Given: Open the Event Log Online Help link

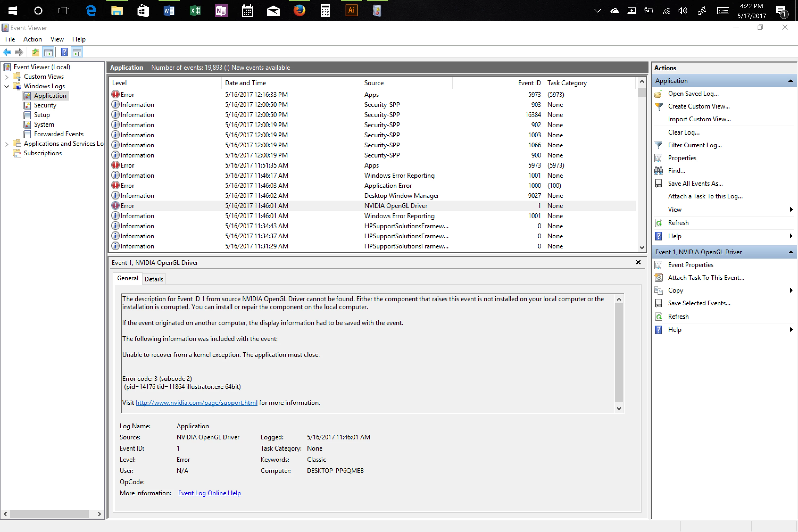Looking at the screenshot, I should point(209,493).
